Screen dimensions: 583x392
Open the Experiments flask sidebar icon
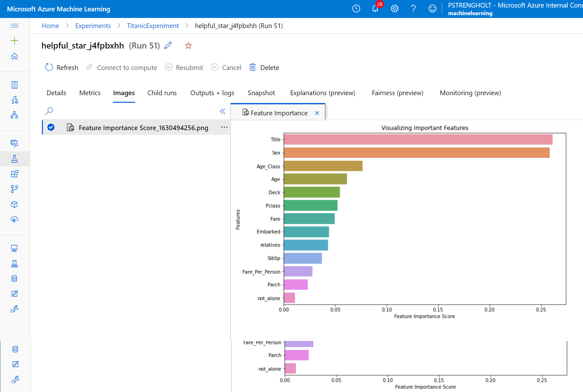[x=14, y=159]
